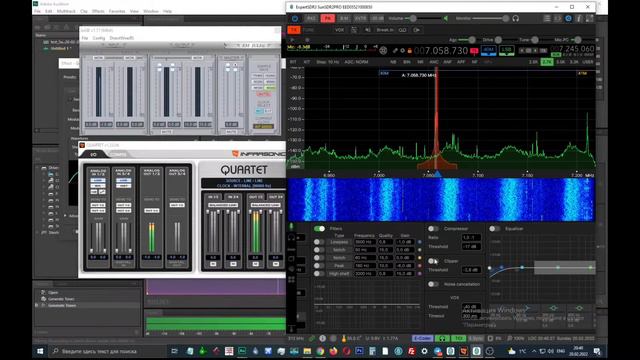Click the headphones icon beside Monitor slider
The height and width of the screenshot is (360, 640).
(516, 18)
